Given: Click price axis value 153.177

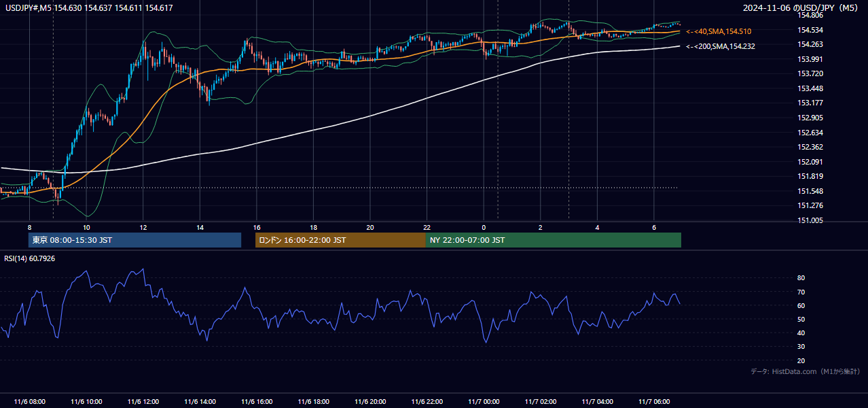Looking at the screenshot, I should tap(811, 103).
